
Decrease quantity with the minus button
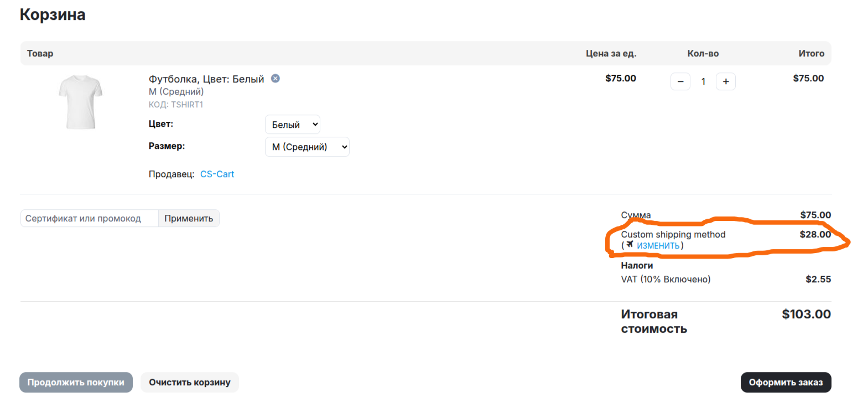tap(680, 81)
